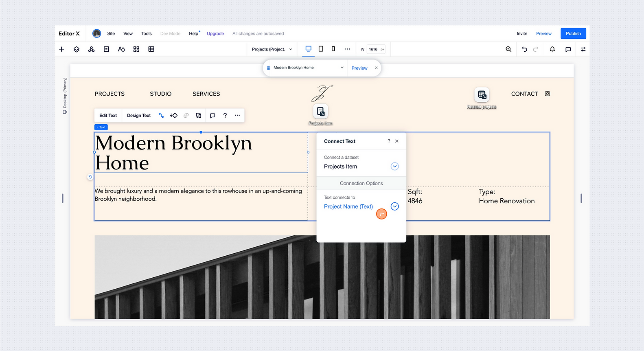Click the top bar Preview link

click(x=544, y=33)
